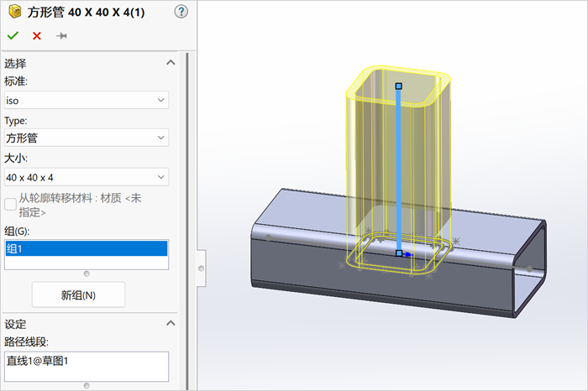Click the path segment list resize handle

click(87, 385)
